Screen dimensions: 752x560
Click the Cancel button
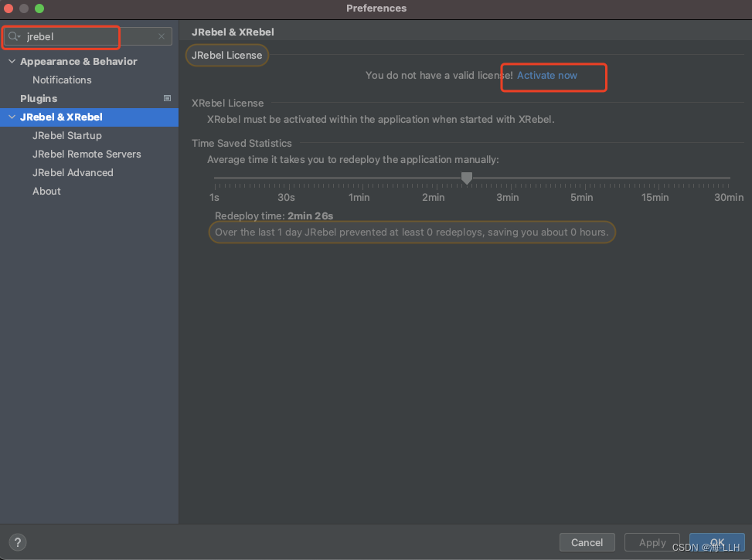pyautogui.click(x=587, y=542)
